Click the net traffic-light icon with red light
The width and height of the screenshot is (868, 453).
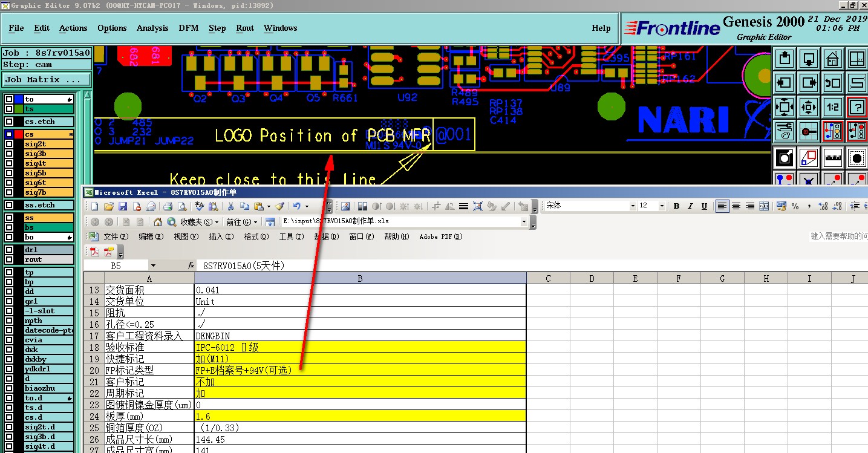click(857, 131)
